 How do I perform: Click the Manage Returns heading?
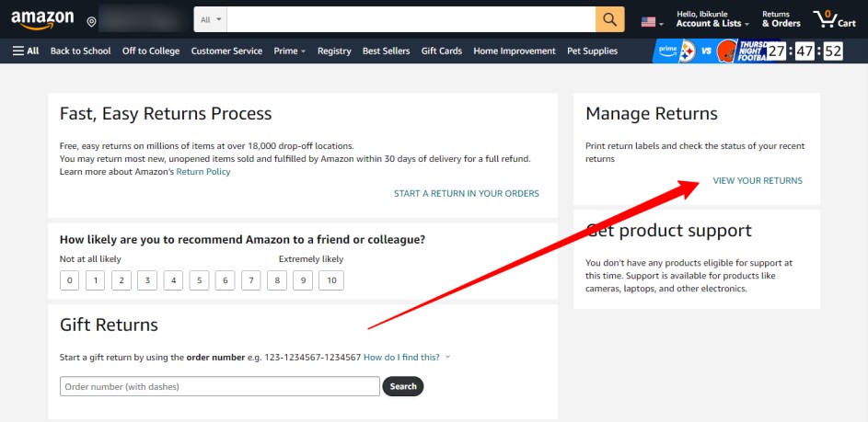tap(652, 114)
